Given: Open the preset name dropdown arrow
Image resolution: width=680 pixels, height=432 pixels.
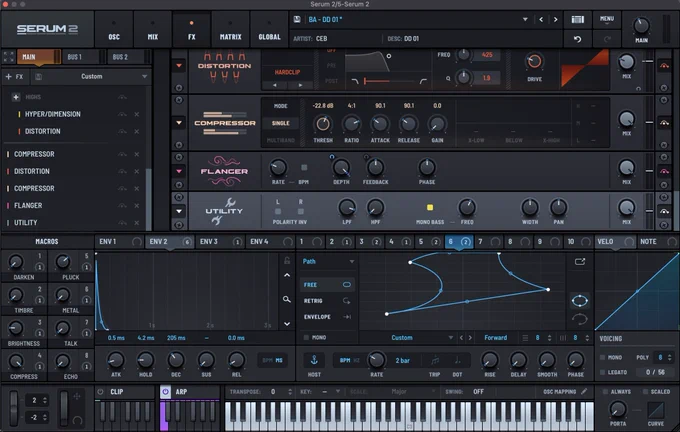Looking at the screenshot, I should tap(525, 20).
